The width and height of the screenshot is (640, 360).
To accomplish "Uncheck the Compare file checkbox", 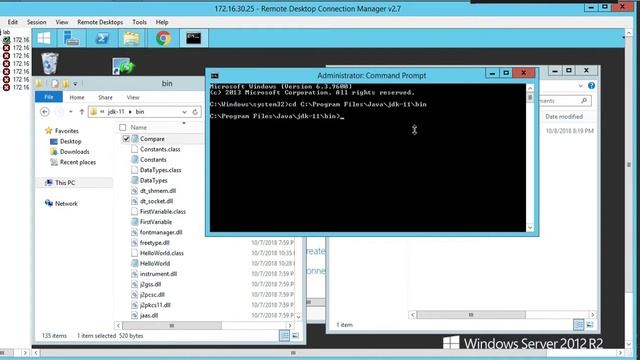I will [x=126, y=139].
